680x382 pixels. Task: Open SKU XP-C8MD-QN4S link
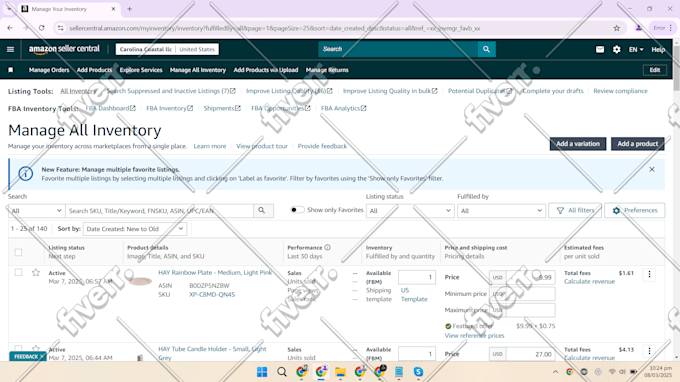coord(212,294)
